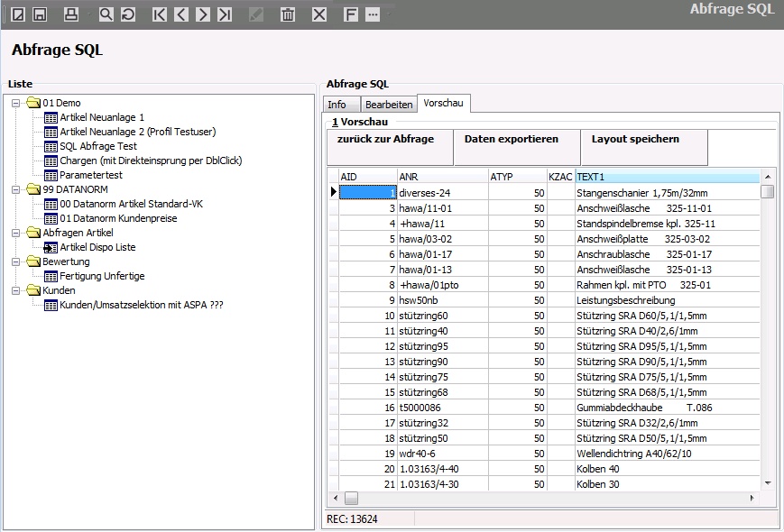This screenshot has width=784, height=532.
Task: Click the Artikel Neuanlage 1 table icon
Action: (x=51, y=117)
